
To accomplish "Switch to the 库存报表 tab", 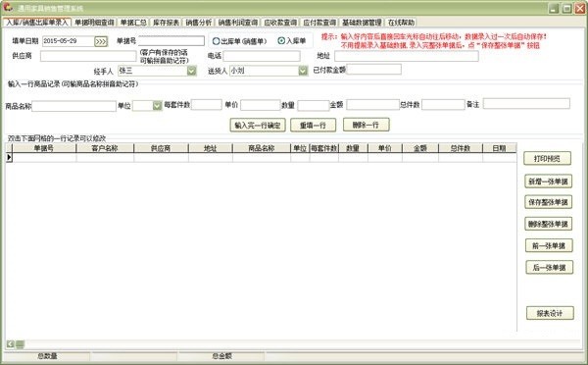I will tap(167, 23).
